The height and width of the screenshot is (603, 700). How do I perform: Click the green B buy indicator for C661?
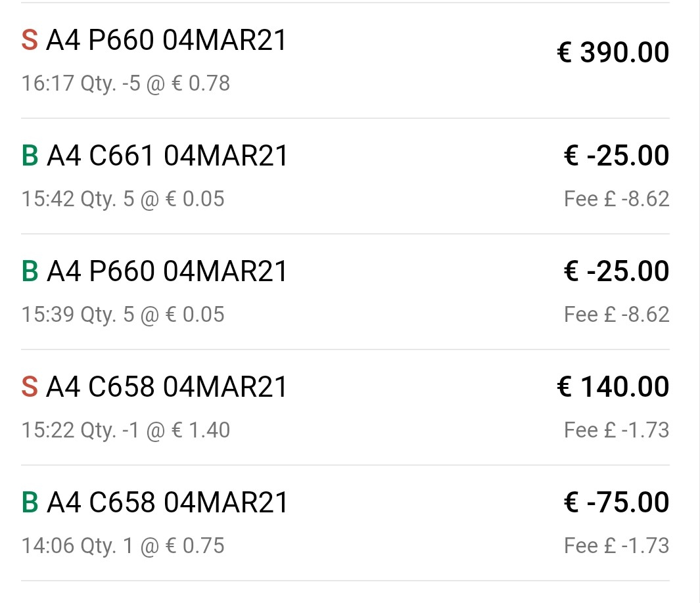30,156
